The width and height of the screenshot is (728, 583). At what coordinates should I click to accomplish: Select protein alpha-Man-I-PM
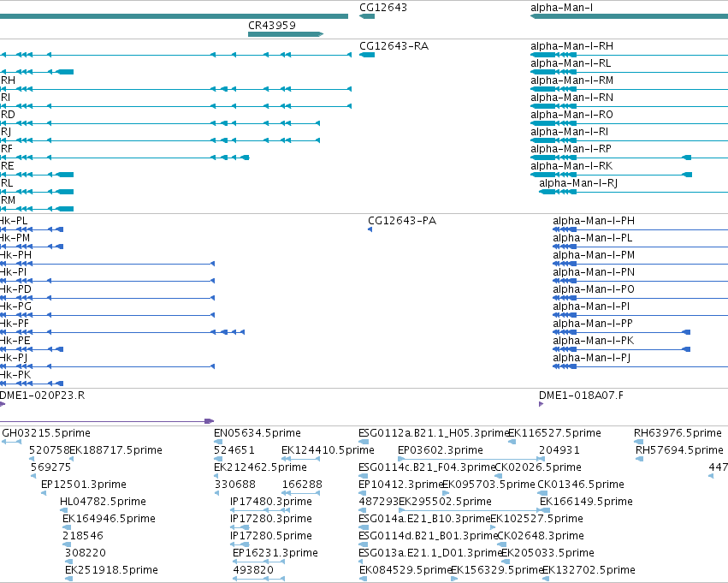pos(594,255)
